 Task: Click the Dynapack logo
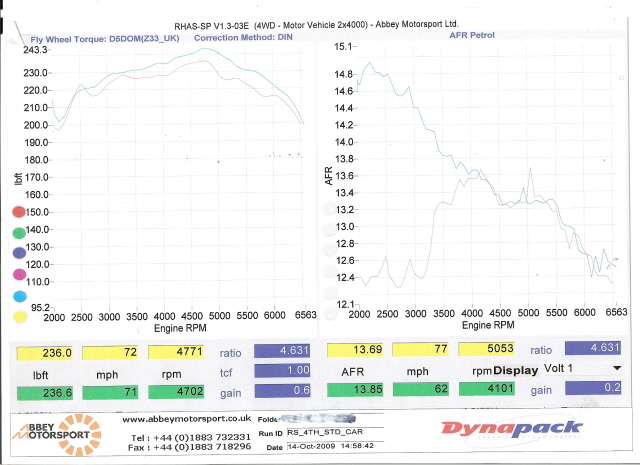511,430
